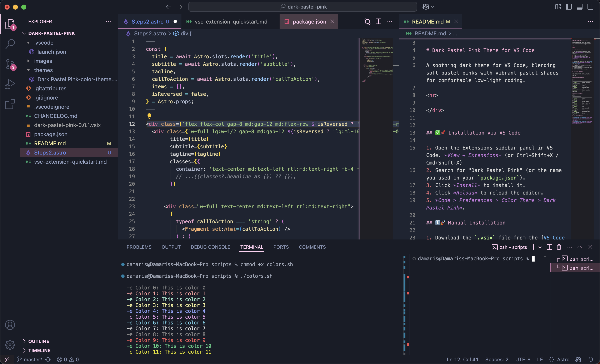Viewport: 600px width, 364px height.
Task: Change indentation Spaces: 2
Action: (x=497, y=359)
